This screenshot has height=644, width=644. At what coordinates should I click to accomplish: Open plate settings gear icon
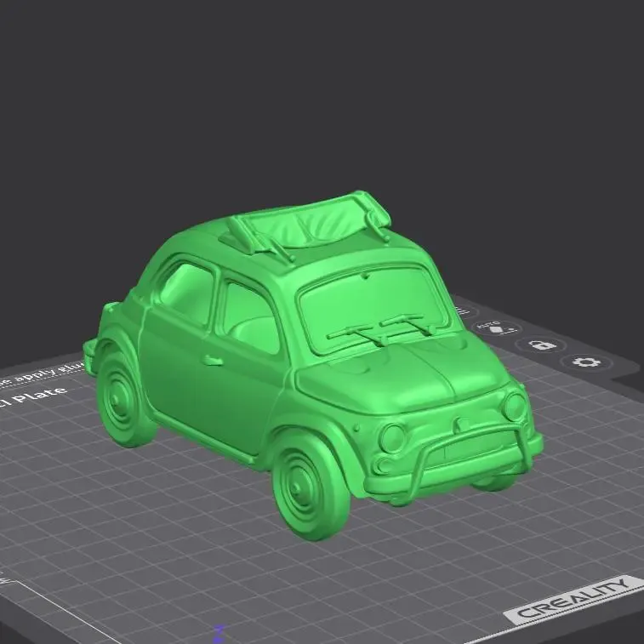(x=586, y=362)
